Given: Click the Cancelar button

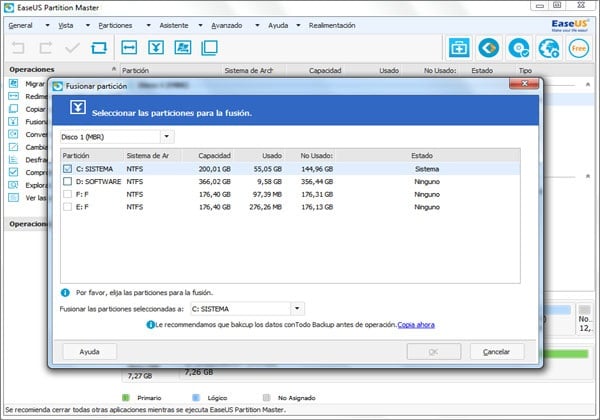Looking at the screenshot, I should (496, 352).
